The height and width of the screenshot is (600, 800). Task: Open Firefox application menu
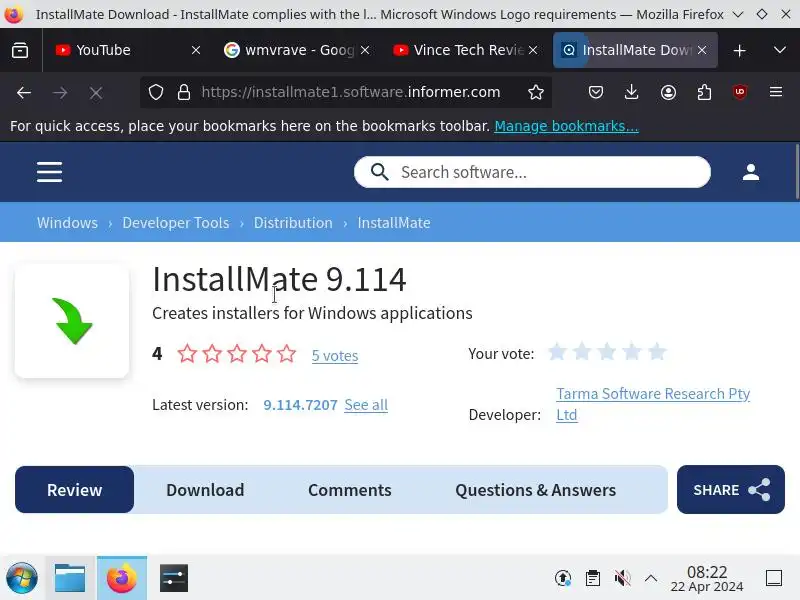(x=776, y=92)
